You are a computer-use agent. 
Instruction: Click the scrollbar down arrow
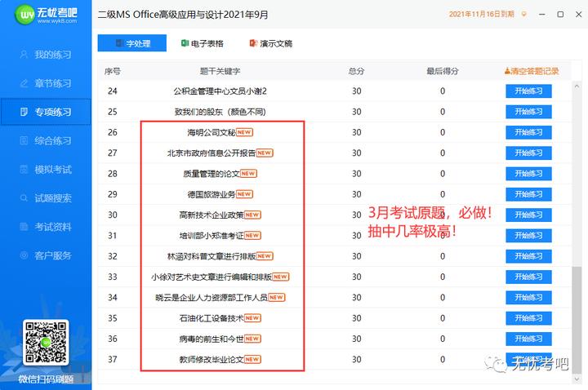click(x=577, y=379)
